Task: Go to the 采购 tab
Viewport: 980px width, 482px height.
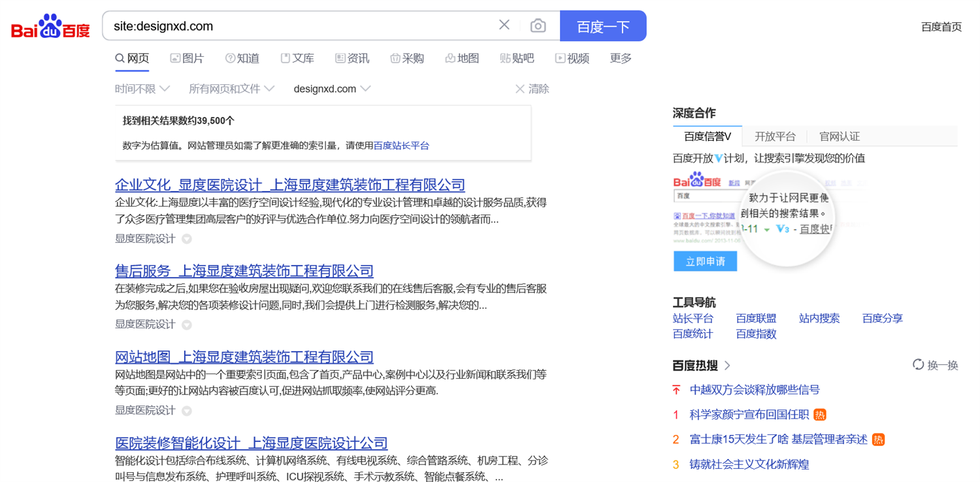Action: (407, 58)
